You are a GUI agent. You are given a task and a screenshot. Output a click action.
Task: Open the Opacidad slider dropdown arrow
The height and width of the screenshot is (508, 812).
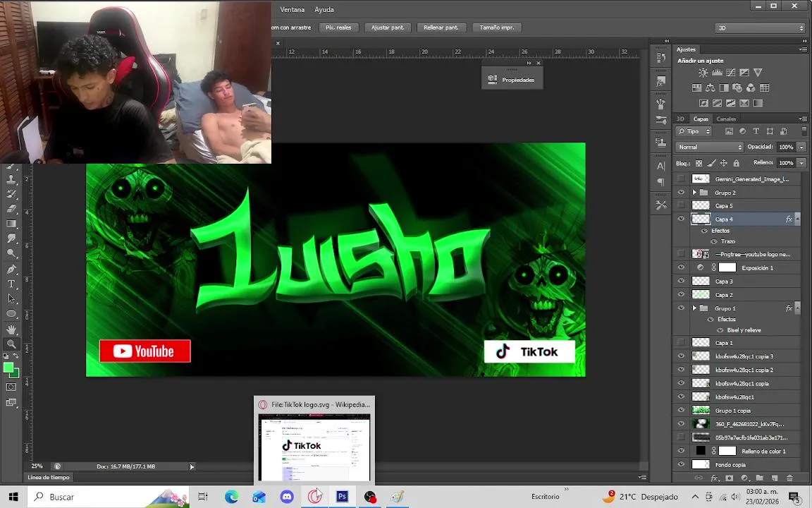click(801, 147)
